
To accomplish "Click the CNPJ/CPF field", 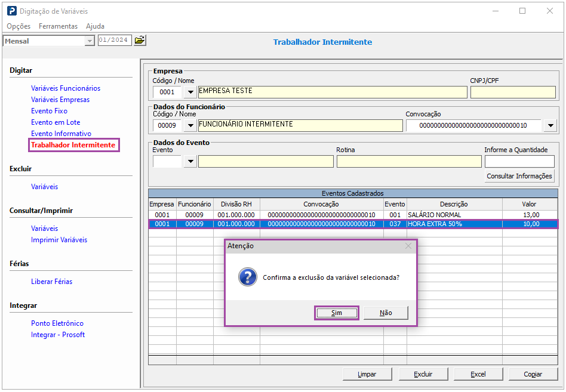I will tap(513, 92).
